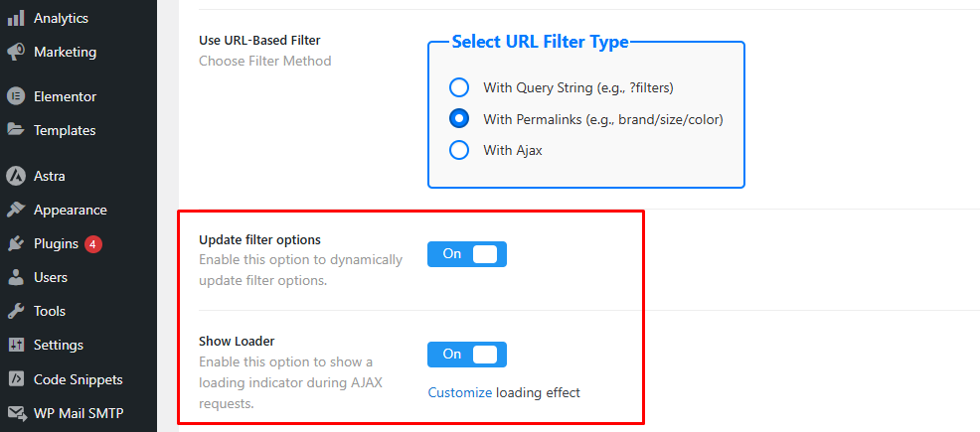The width and height of the screenshot is (980, 432).
Task: Select the With Query String radio option
Action: 459,87
